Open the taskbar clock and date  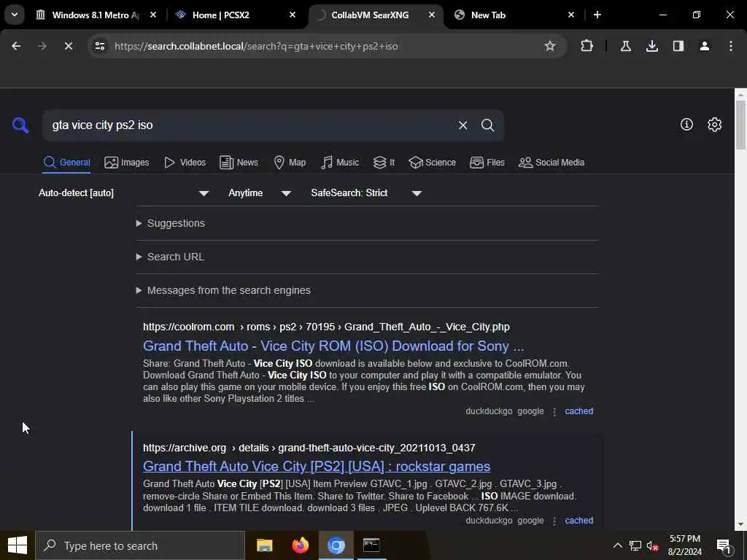click(684, 545)
